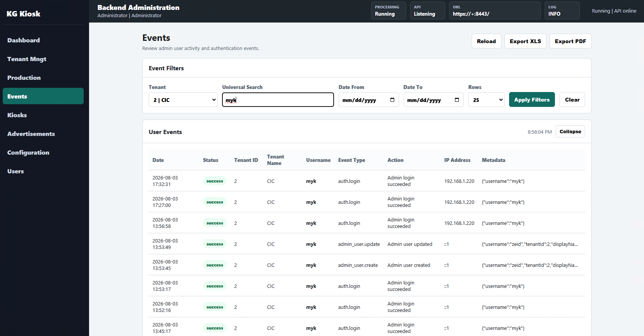The width and height of the screenshot is (644, 336).
Task: Collapse the User Events panel
Action: 570,131
